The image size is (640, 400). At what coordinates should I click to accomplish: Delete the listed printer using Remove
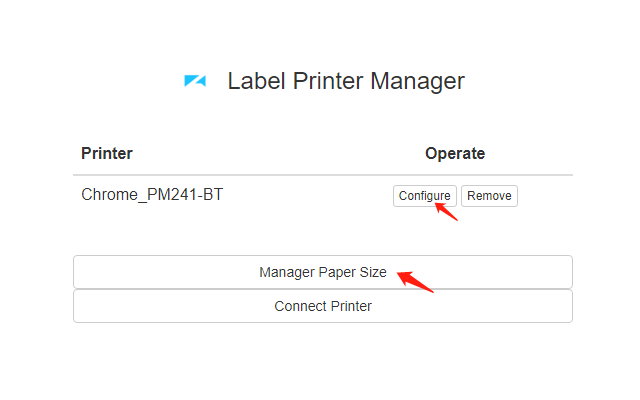(489, 196)
